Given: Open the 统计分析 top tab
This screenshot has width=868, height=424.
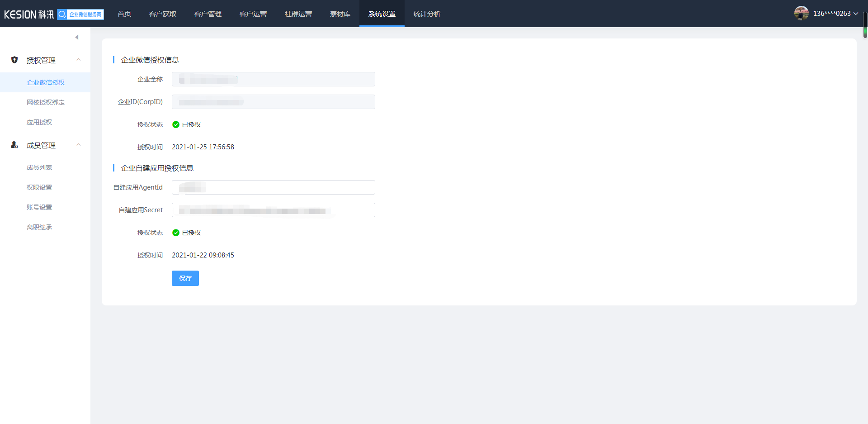Looking at the screenshot, I should [427, 14].
